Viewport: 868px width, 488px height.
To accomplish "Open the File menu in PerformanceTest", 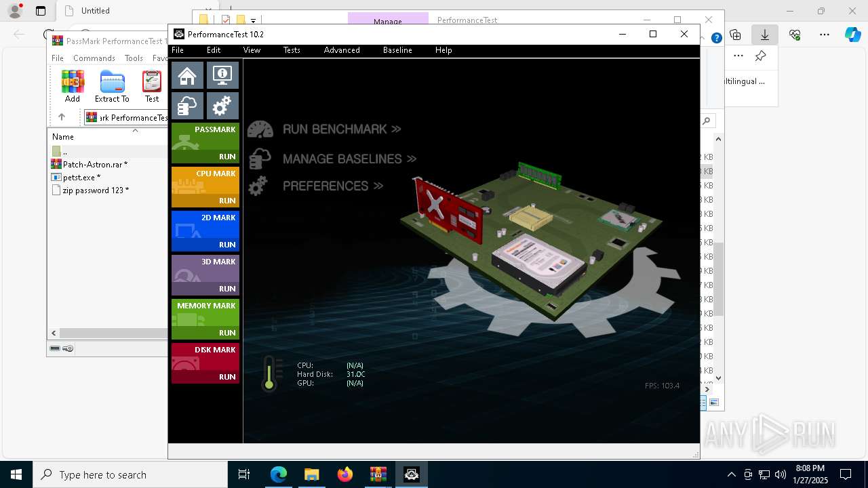I will (x=178, y=50).
